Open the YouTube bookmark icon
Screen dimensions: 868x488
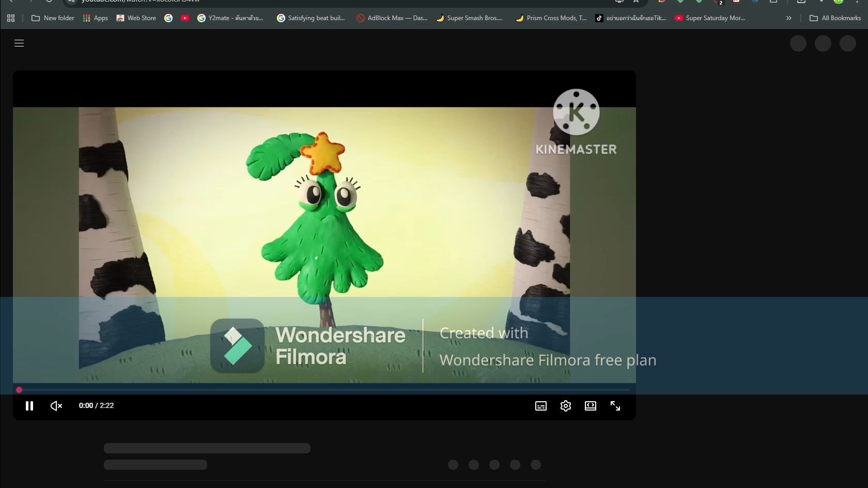point(185,18)
